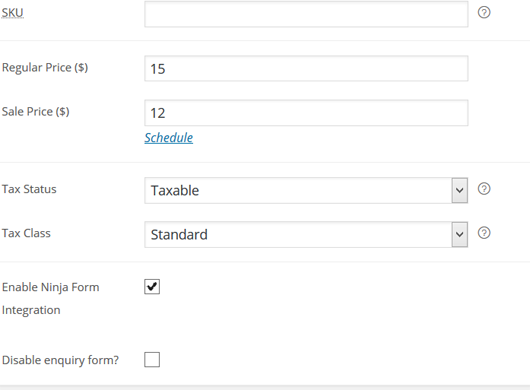The image size is (530, 390).
Task: Click the Tax Class label text
Action: (x=26, y=233)
